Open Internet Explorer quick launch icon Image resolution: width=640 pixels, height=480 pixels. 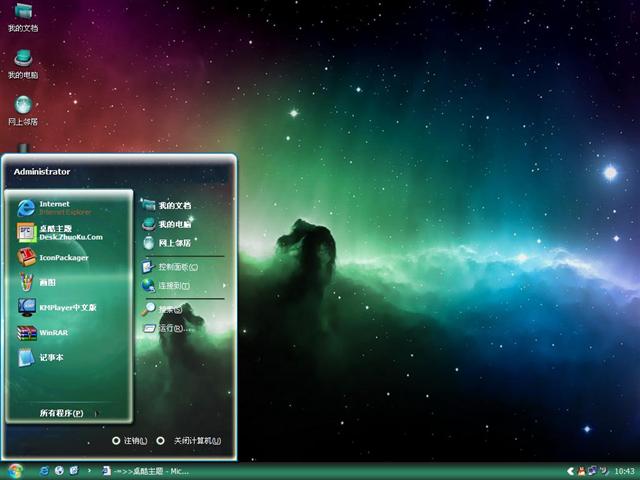tap(44, 471)
